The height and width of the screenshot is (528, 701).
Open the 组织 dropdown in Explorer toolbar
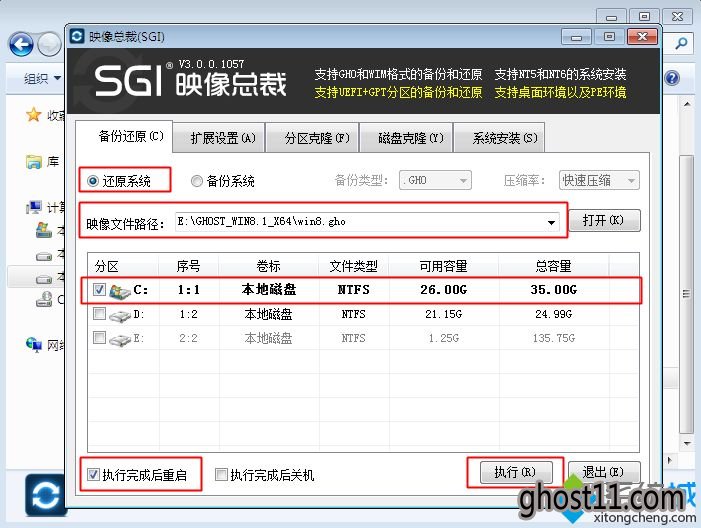pyautogui.click(x=42, y=79)
